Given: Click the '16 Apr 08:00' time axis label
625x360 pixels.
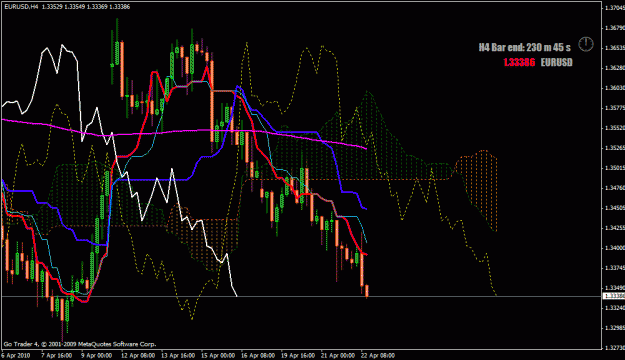Looking at the screenshot, I should coord(257,356).
